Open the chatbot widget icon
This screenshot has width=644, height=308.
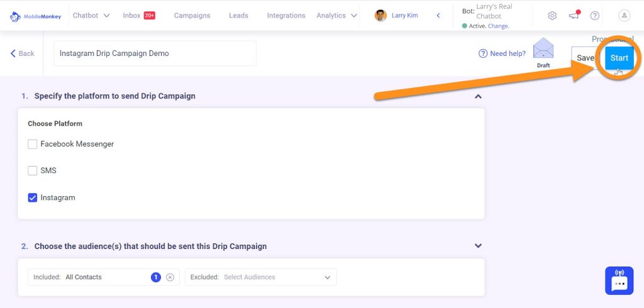pos(619,280)
